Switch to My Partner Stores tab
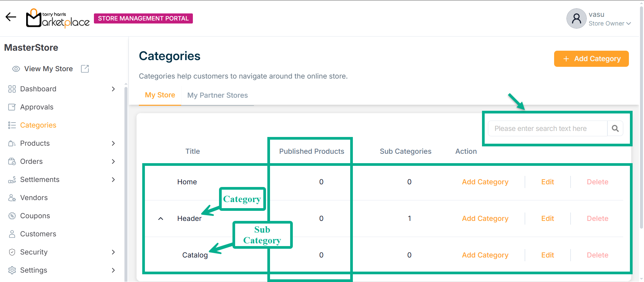Screen dimensions: 644x282 point(217,95)
